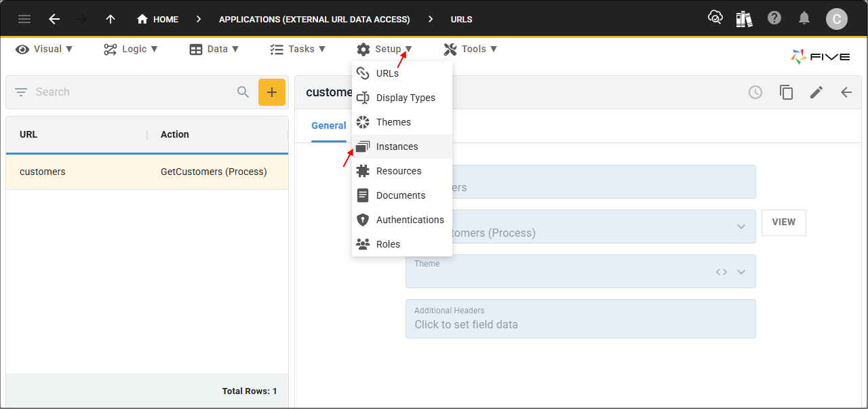This screenshot has height=409, width=868.
Task: Click the help question mark icon
Action: (774, 18)
